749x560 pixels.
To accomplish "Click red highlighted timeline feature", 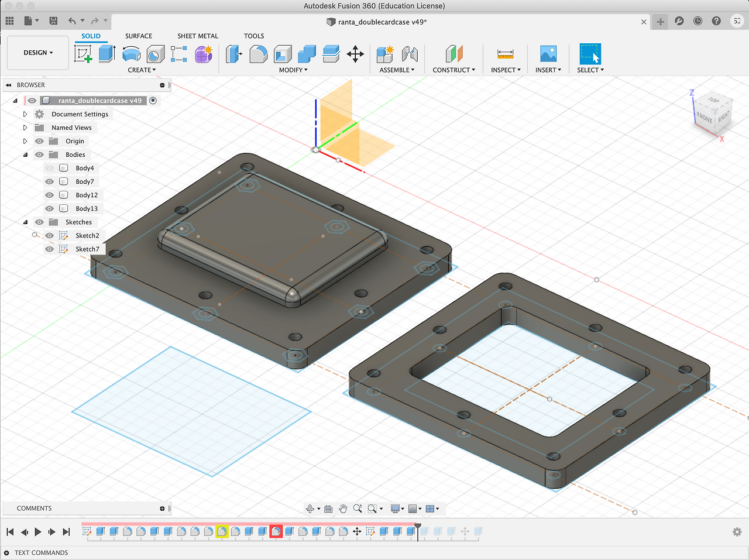I will (276, 531).
